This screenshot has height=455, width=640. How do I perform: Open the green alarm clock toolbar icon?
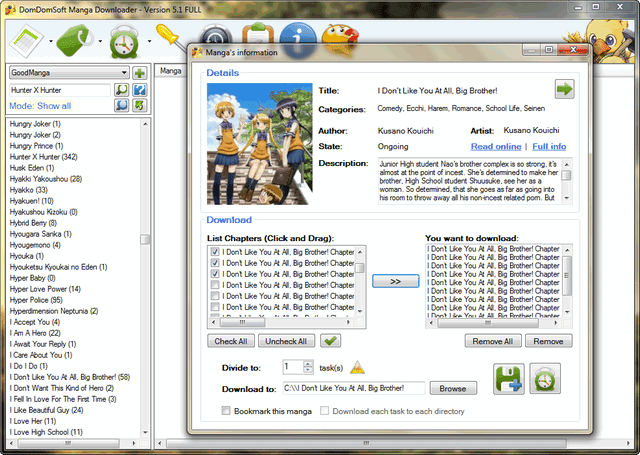click(124, 42)
